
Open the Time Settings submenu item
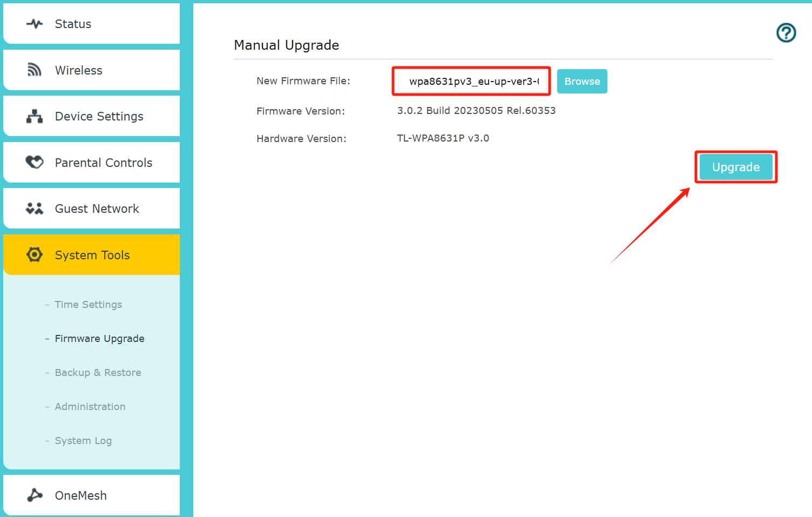pyautogui.click(x=89, y=305)
